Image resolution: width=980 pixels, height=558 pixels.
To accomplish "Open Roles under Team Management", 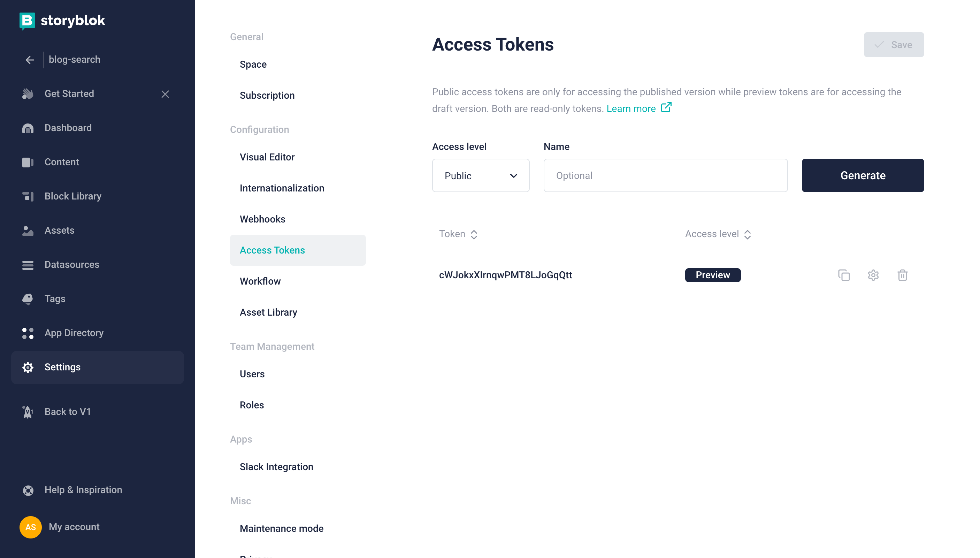I will coord(252,405).
